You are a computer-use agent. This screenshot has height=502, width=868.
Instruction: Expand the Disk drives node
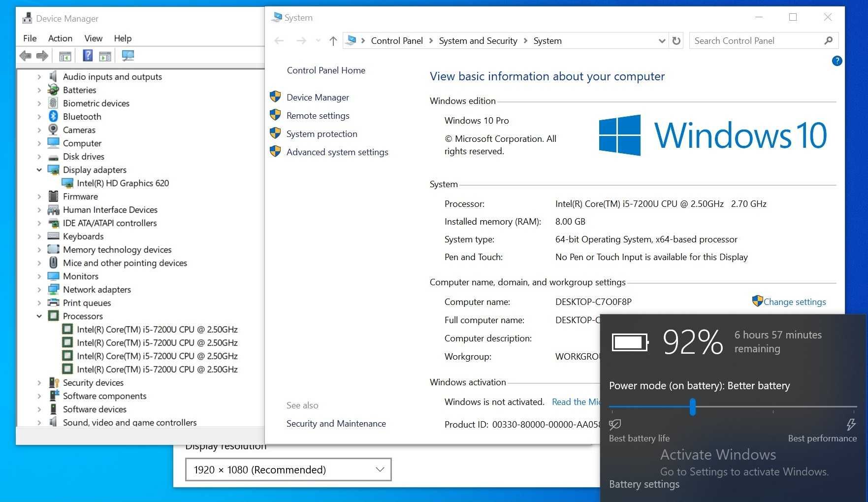pos(39,156)
